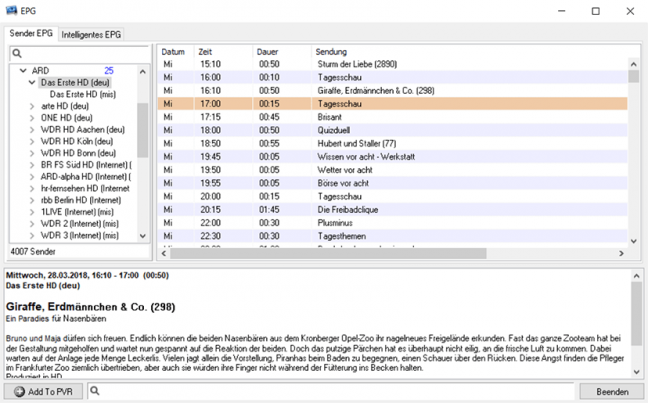Select the Quizduell programme row

[393, 130]
